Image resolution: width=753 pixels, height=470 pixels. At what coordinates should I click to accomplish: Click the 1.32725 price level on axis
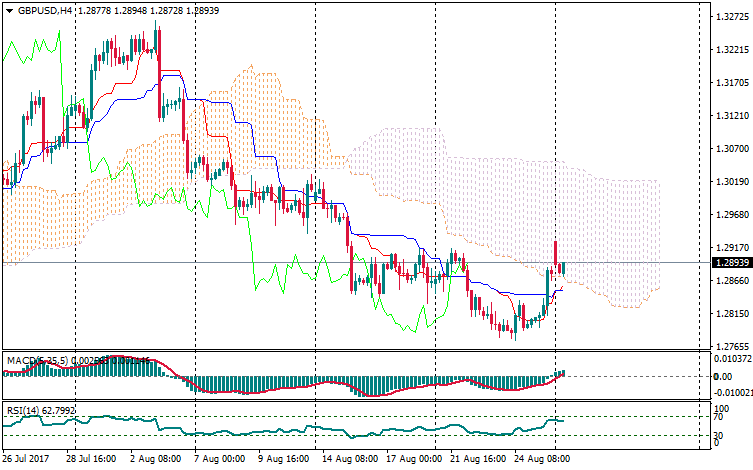tap(729, 17)
